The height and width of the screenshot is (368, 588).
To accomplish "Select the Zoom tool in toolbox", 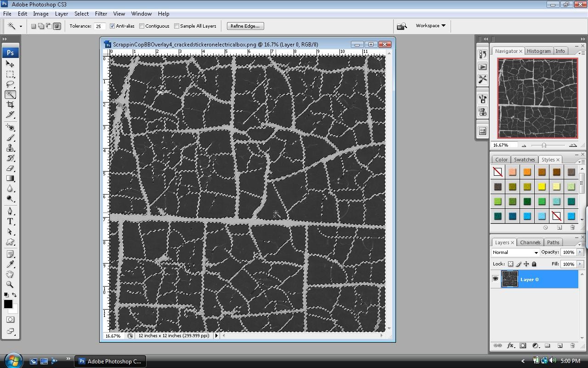I will click(10, 284).
